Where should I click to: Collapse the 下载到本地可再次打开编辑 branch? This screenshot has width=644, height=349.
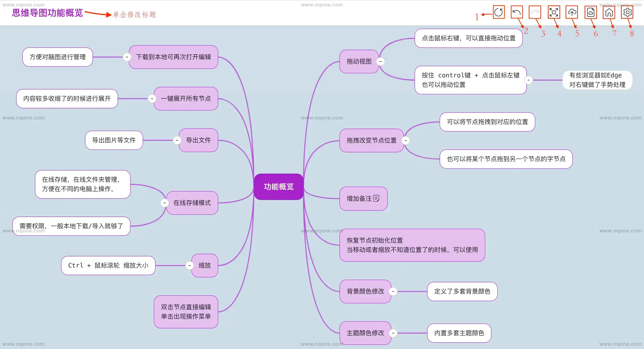pos(127,57)
